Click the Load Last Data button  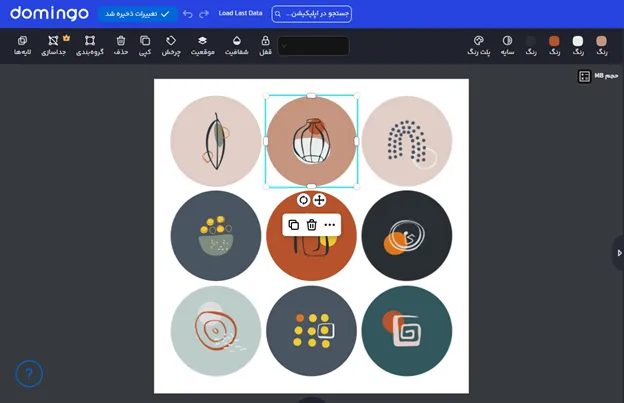pyautogui.click(x=240, y=14)
